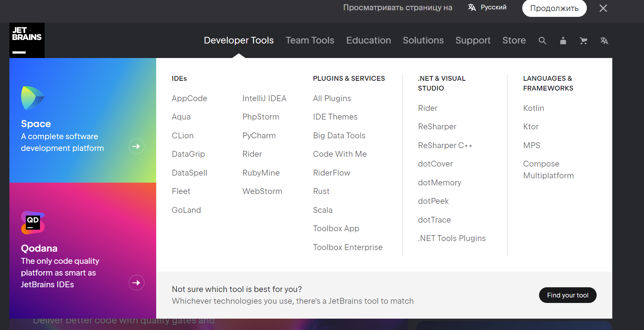The width and height of the screenshot is (644, 330).
Task: Expand the Solutions menu
Action: (423, 40)
